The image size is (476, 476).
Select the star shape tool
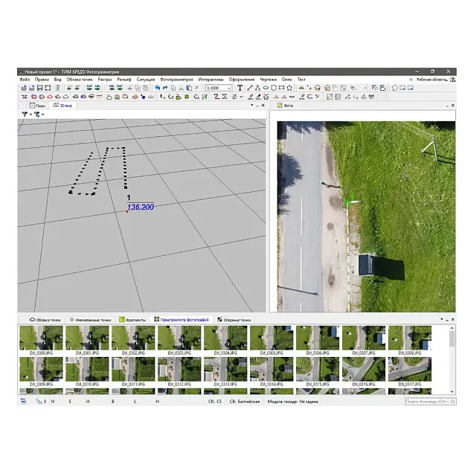(x=290, y=88)
